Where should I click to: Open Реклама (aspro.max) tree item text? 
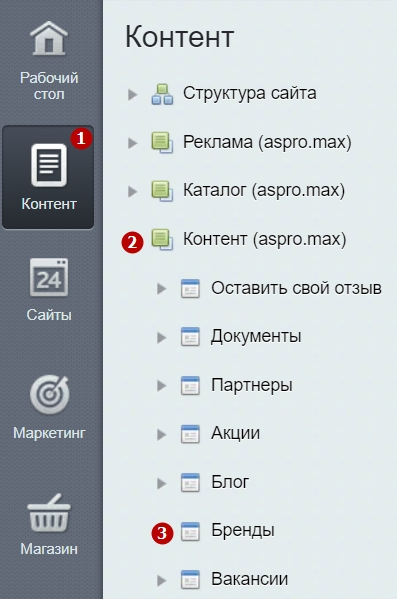pyautogui.click(x=267, y=142)
